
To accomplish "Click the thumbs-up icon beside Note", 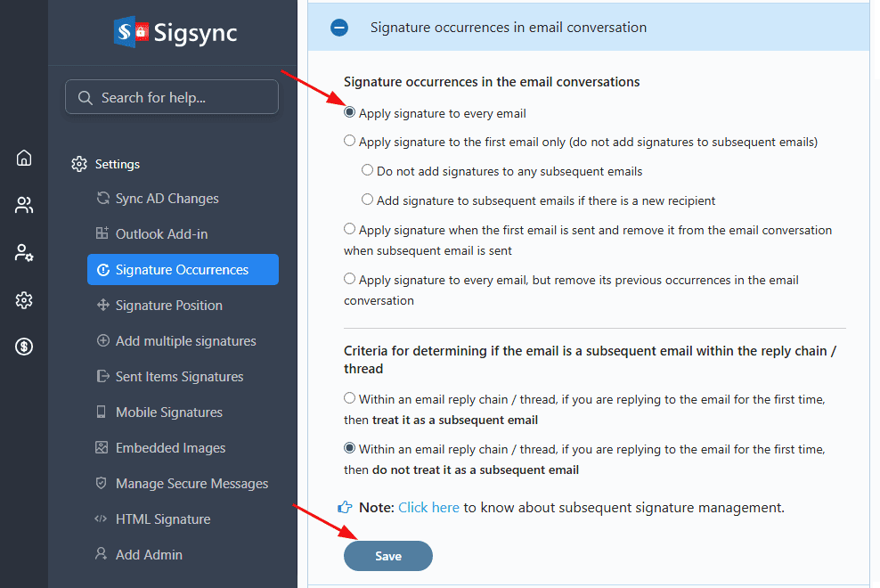I will click(x=345, y=508).
